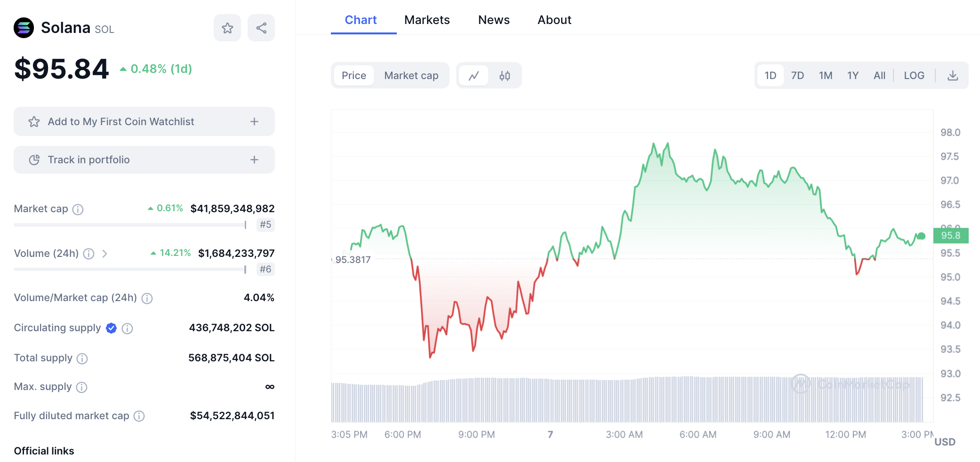Open the News tab

pyautogui.click(x=494, y=20)
